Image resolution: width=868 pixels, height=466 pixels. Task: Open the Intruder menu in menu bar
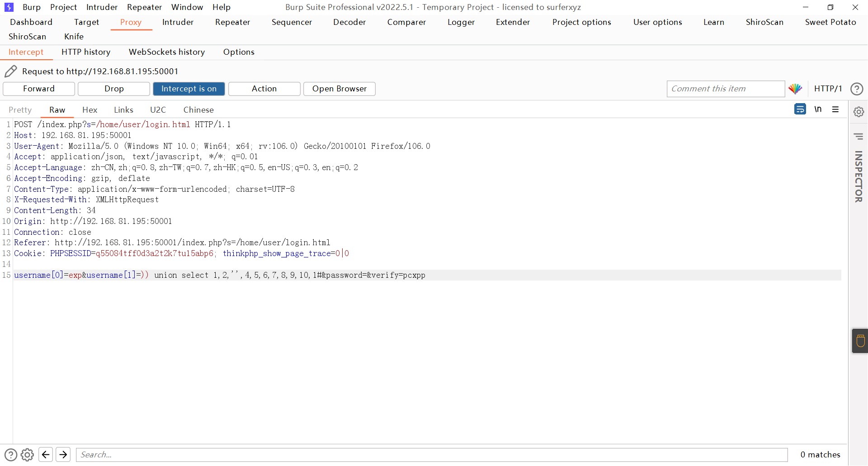(x=102, y=7)
